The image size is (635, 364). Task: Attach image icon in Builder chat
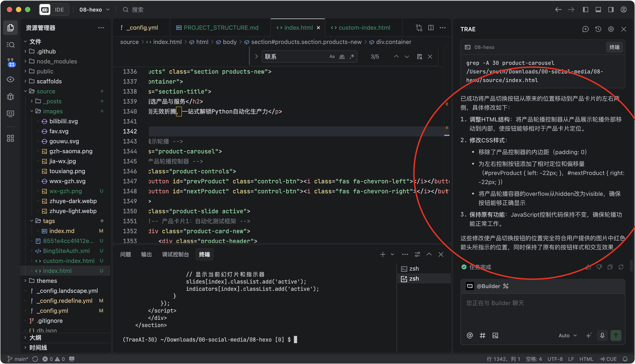pos(495,335)
